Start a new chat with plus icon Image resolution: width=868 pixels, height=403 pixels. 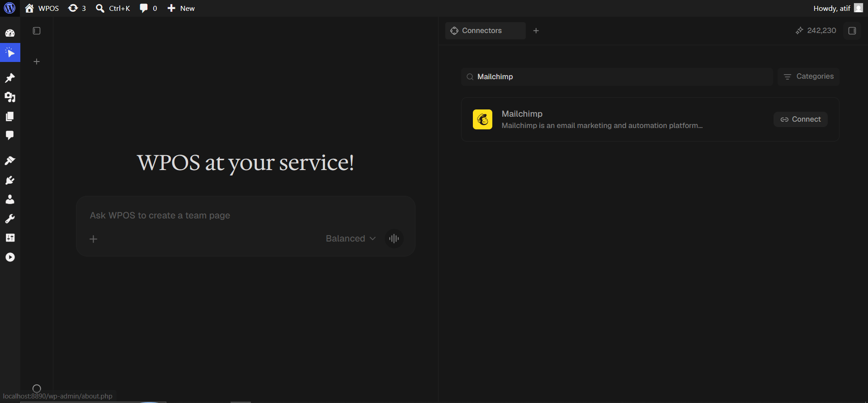pos(37,62)
